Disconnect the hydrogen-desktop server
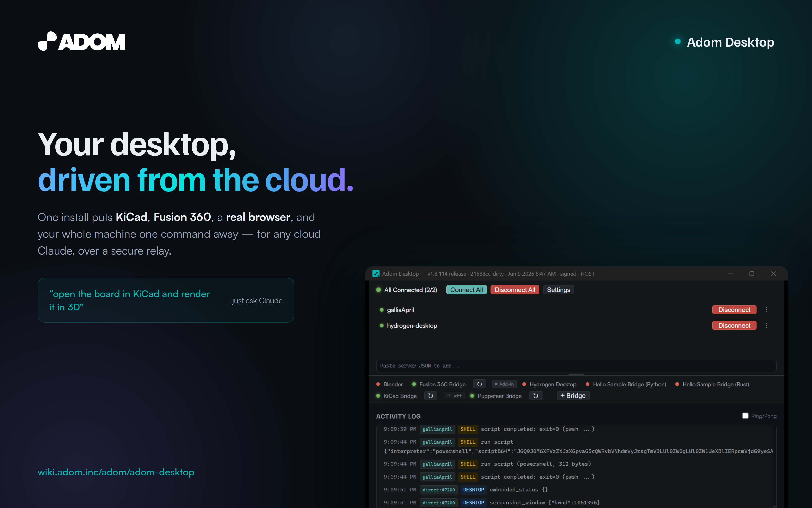 click(734, 326)
